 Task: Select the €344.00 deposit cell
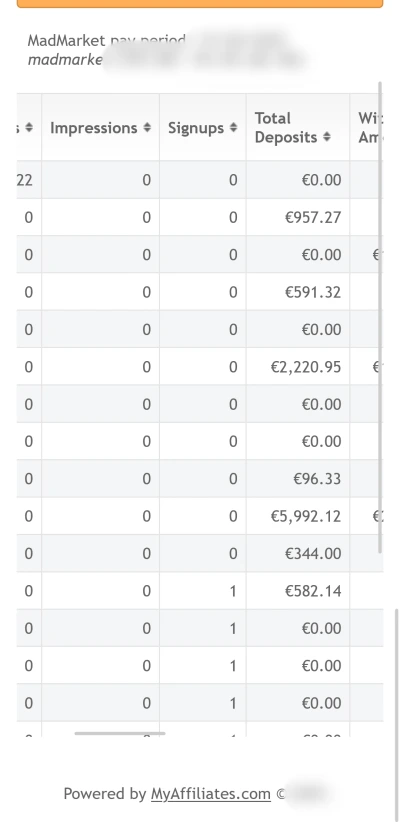tap(298, 554)
